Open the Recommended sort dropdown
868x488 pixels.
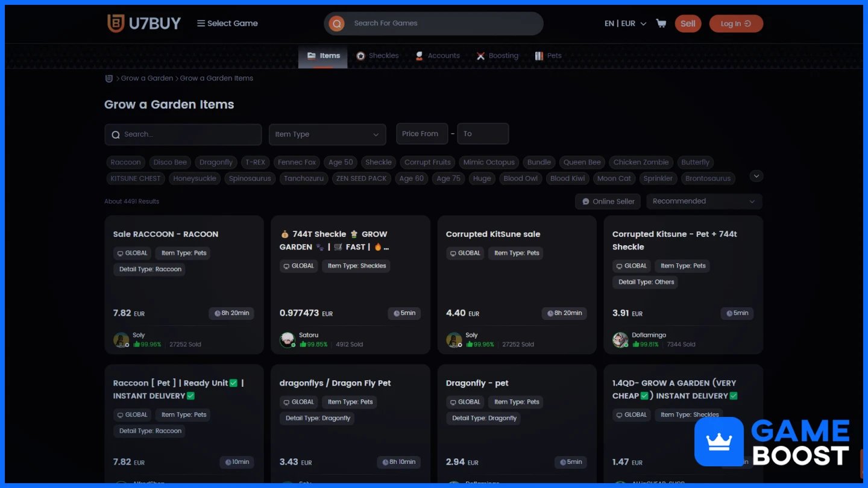[x=704, y=201]
